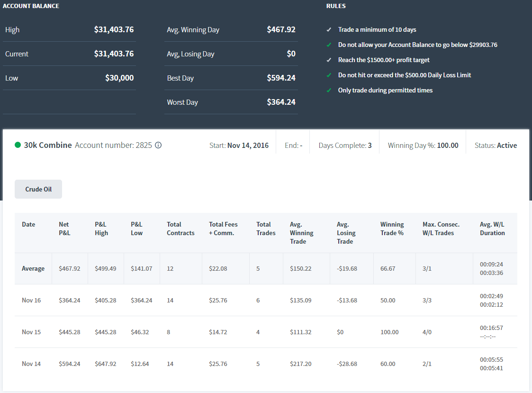532x393 pixels.
Task: Click the checkmark beside Reach the $1500.00+ profit target
Action: [x=329, y=60]
